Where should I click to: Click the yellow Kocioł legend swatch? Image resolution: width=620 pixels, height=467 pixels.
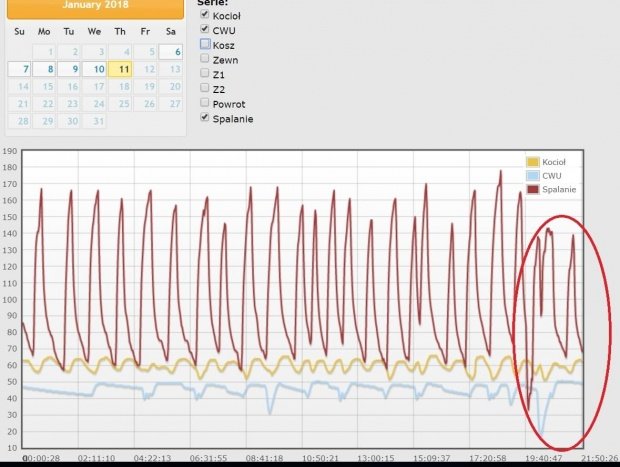click(x=533, y=162)
